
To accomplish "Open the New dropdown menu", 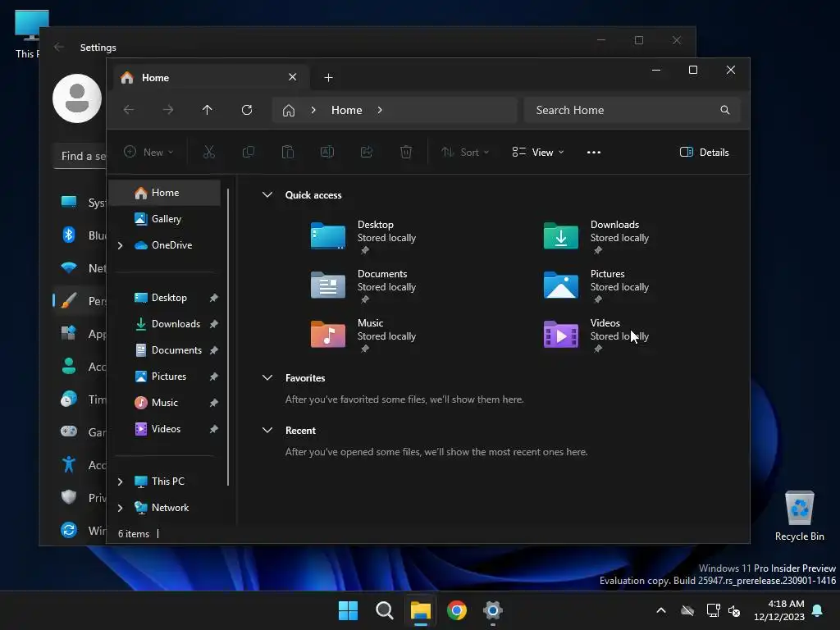I will [x=149, y=152].
